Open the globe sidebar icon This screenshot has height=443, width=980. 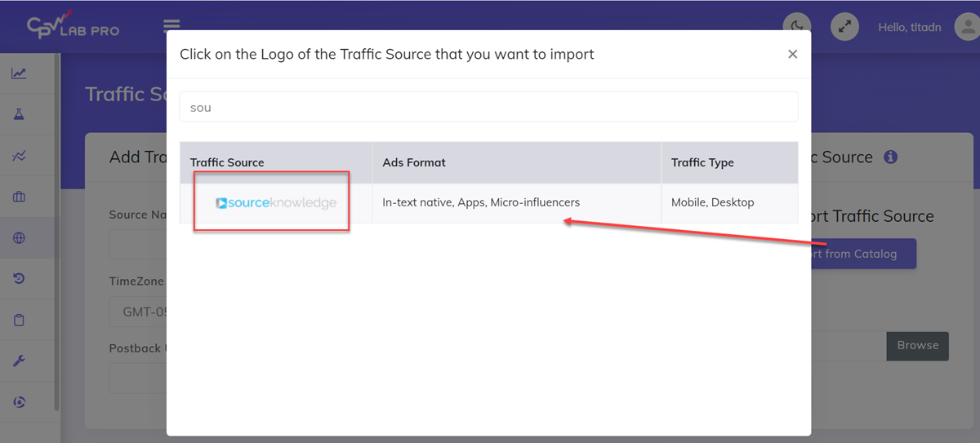[19, 238]
